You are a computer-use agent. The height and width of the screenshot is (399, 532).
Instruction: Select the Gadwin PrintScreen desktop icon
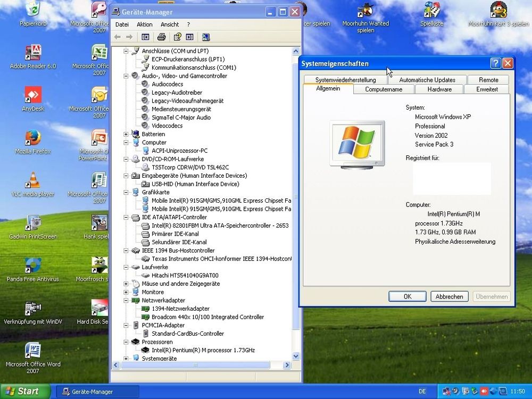pos(33,227)
